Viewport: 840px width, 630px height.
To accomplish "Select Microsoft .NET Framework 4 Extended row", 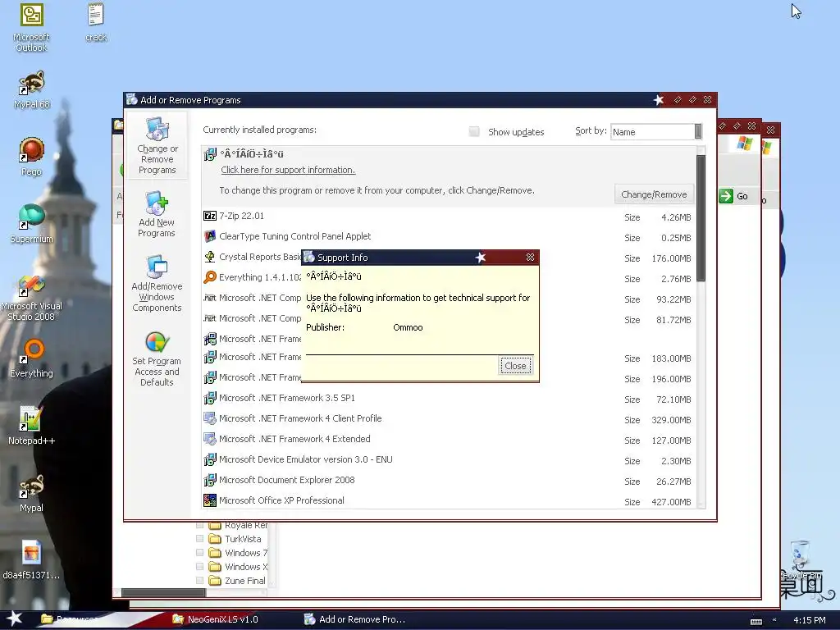I will 448,440.
